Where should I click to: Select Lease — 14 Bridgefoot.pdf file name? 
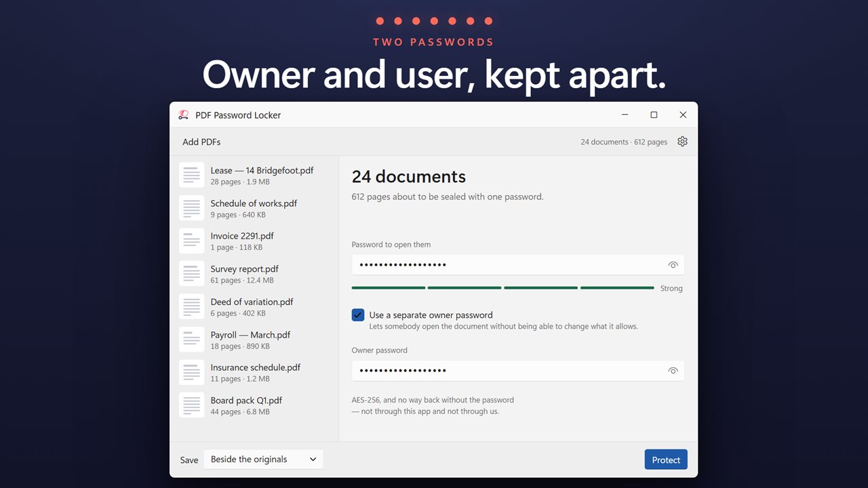tap(262, 171)
